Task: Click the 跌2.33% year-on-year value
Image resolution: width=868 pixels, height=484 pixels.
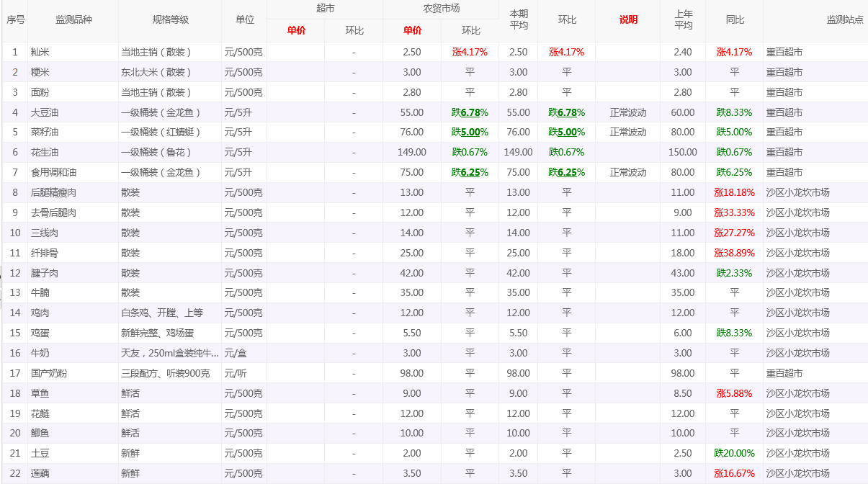Action: coord(735,273)
